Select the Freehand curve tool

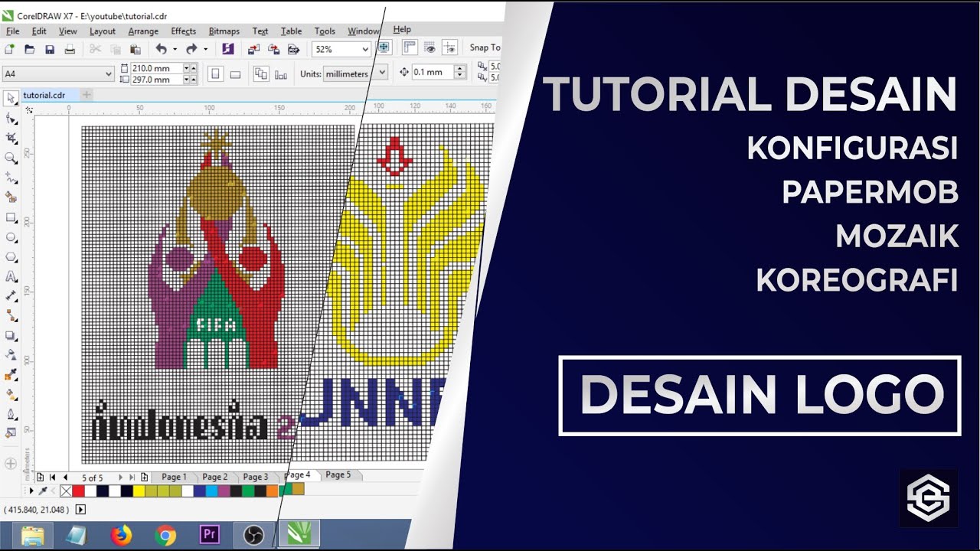[x=11, y=178]
